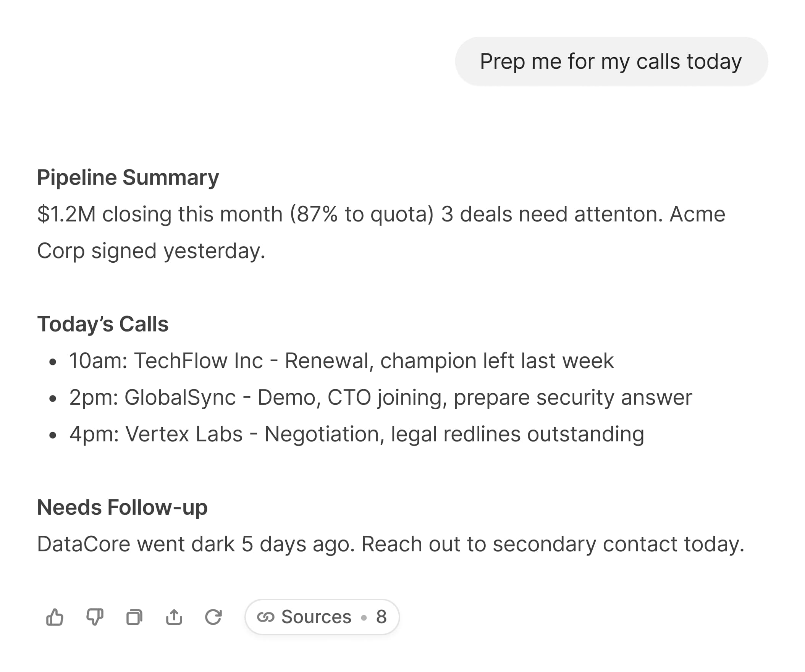Image resolution: width=805 pixels, height=672 pixels.
Task: Click the Today's Calls heading
Action: [103, 324]
